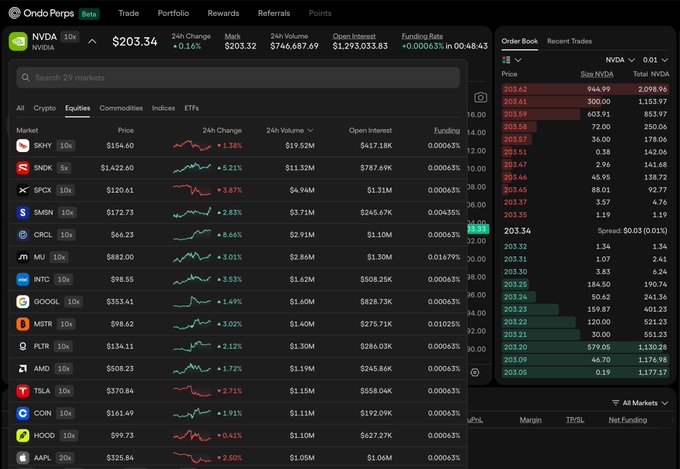Click the chart settings target icon

(x=475, y=373)
